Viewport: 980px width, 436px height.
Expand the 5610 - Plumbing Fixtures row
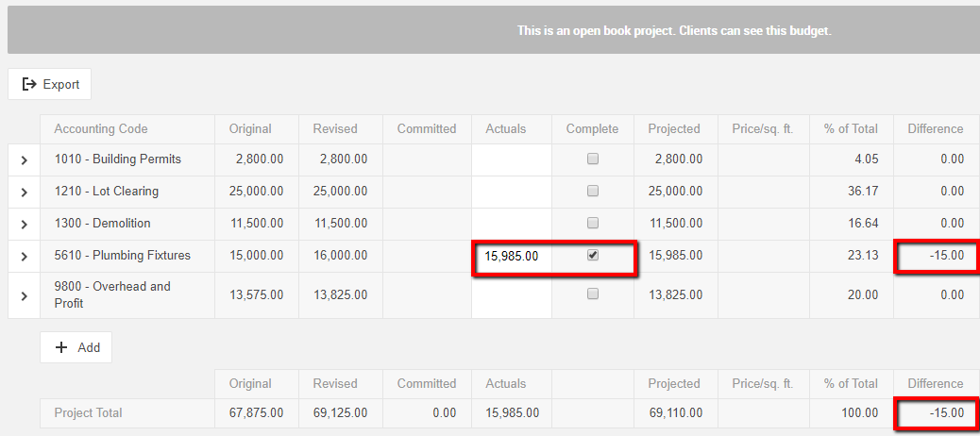coord(25,256)
